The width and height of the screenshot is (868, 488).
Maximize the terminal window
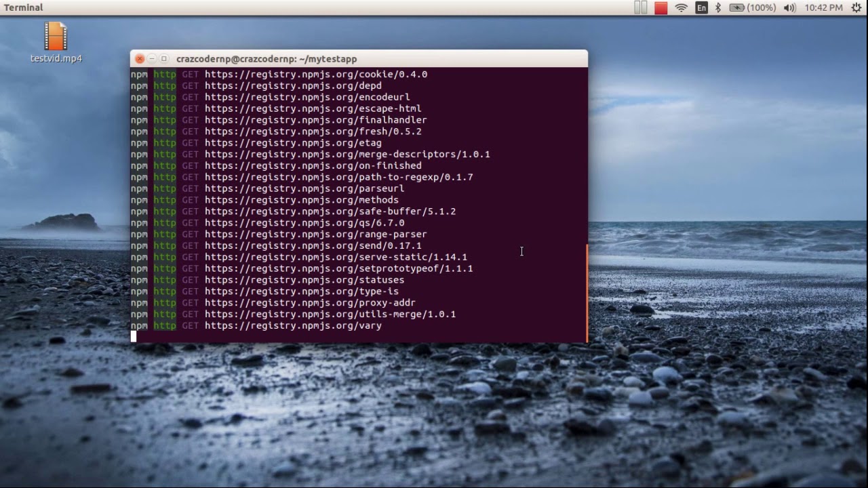[x=164, y=59]
